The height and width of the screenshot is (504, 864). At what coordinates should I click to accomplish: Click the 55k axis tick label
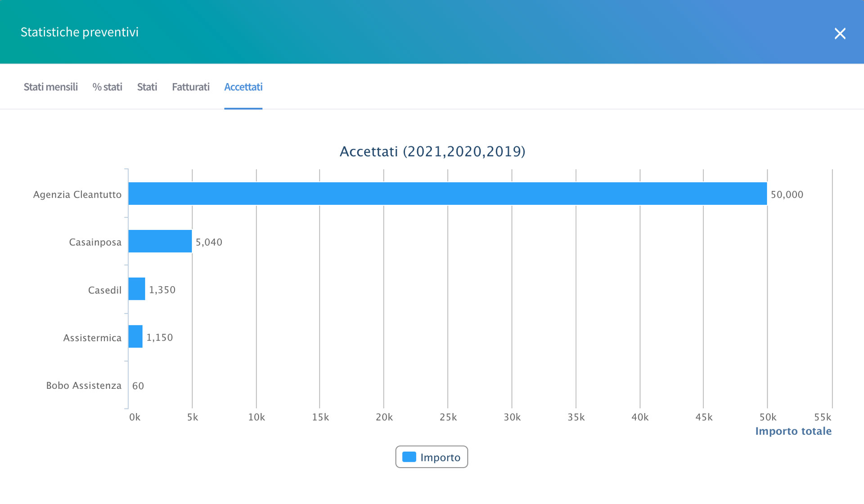tap(823, 417)
